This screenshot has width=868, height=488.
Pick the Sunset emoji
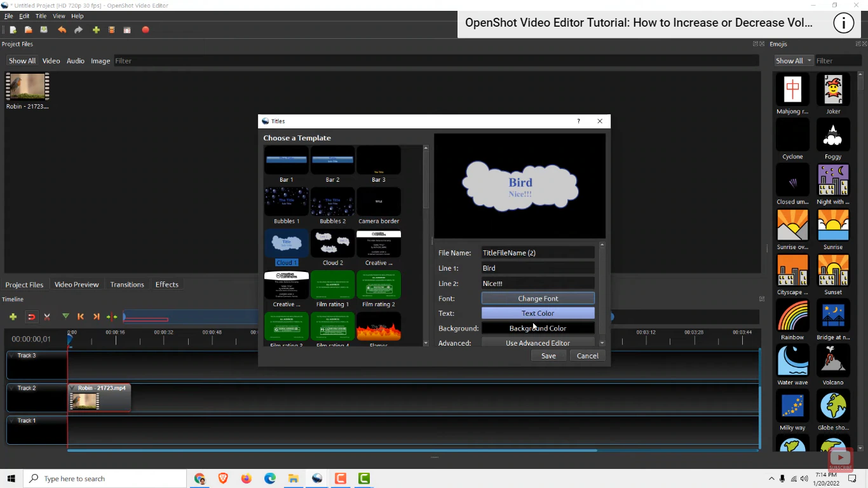[833, 274]
